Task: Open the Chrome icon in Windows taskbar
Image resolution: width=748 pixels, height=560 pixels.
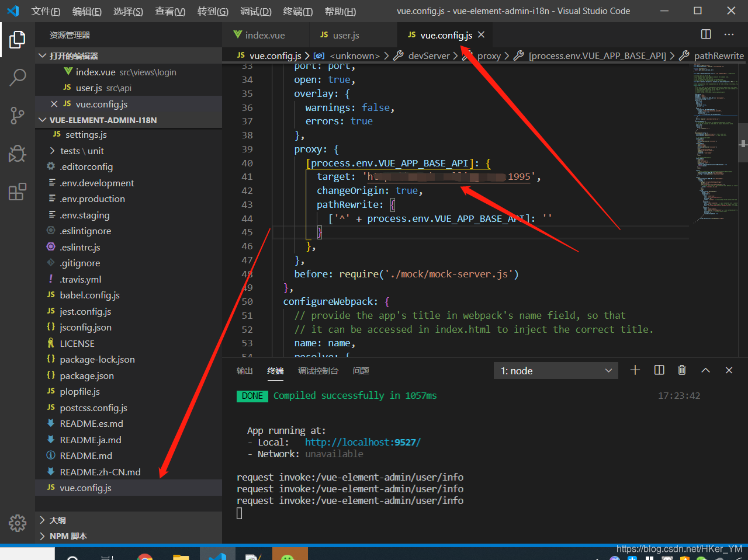Action: tap(145, 556)
